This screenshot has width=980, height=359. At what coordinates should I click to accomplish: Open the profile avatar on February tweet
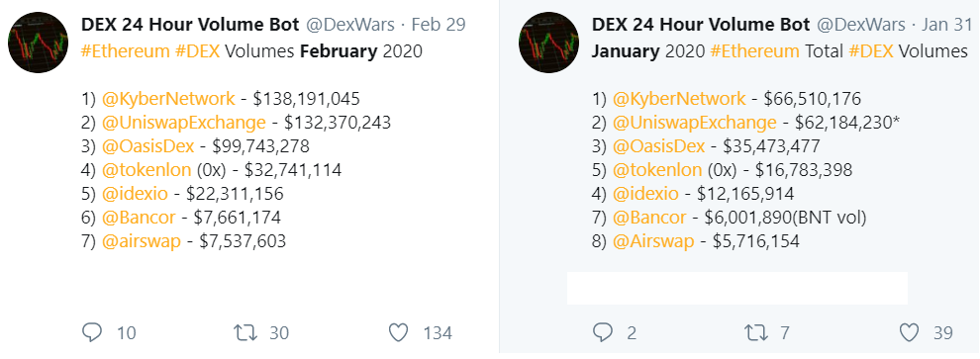click(39, 43)
